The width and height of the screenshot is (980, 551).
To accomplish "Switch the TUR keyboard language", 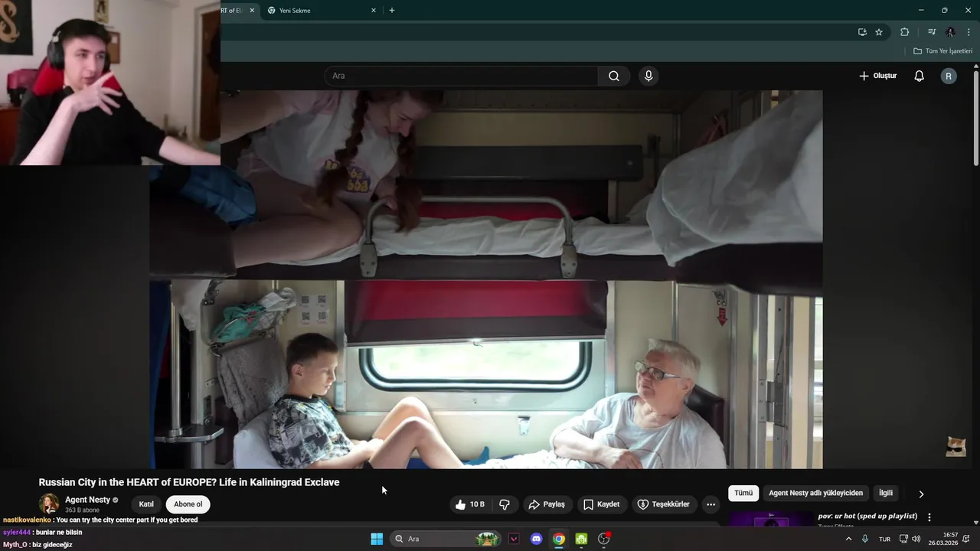I will (884, 539).
